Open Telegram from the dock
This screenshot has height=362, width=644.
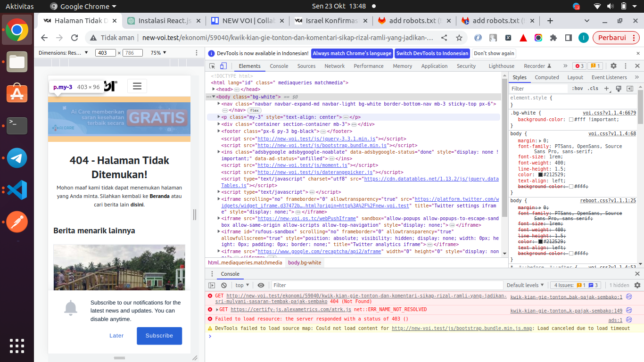pos(17,158)
